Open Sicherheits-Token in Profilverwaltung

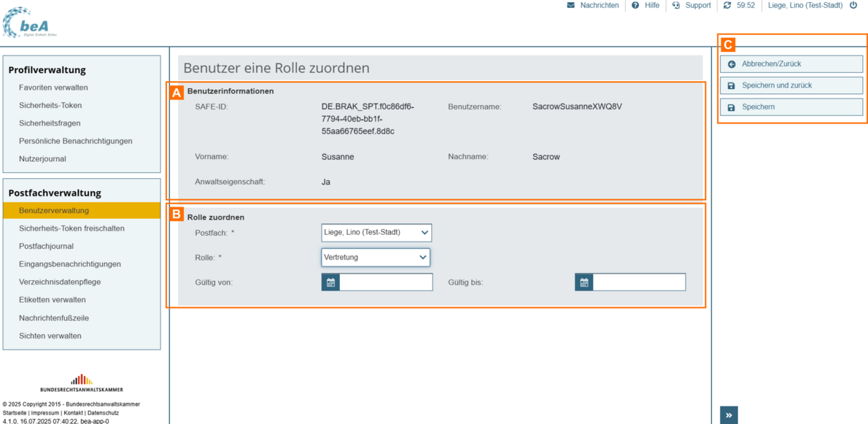coord(50,105)
